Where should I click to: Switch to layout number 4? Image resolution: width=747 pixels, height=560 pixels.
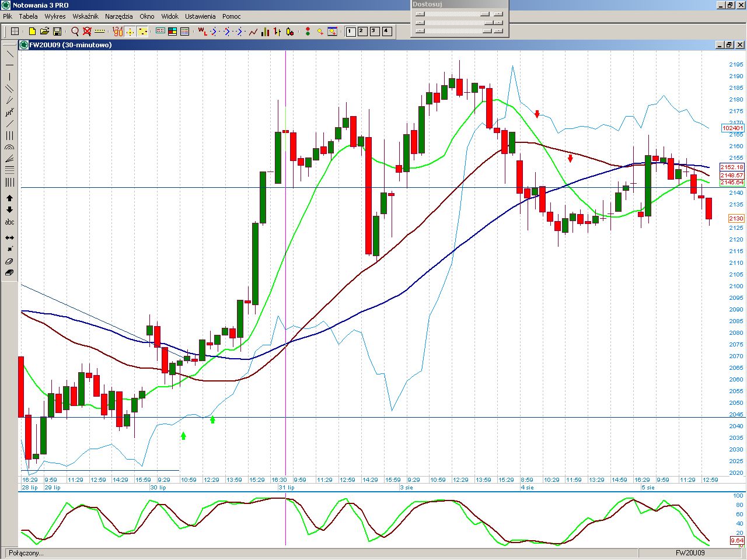387,32
